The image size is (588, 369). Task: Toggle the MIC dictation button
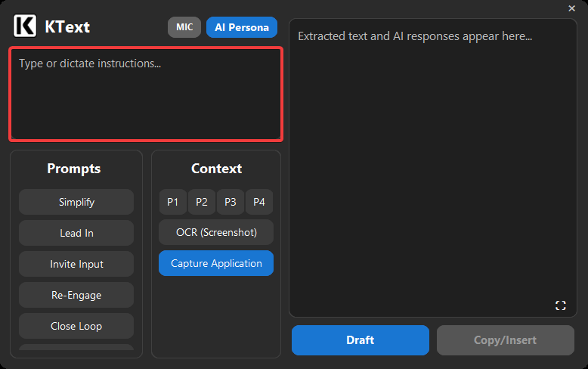click(184, 27)
